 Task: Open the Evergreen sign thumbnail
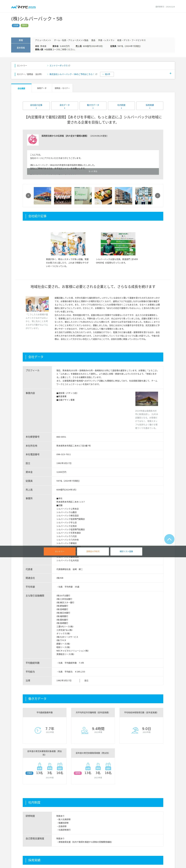[x=83, y=196]
